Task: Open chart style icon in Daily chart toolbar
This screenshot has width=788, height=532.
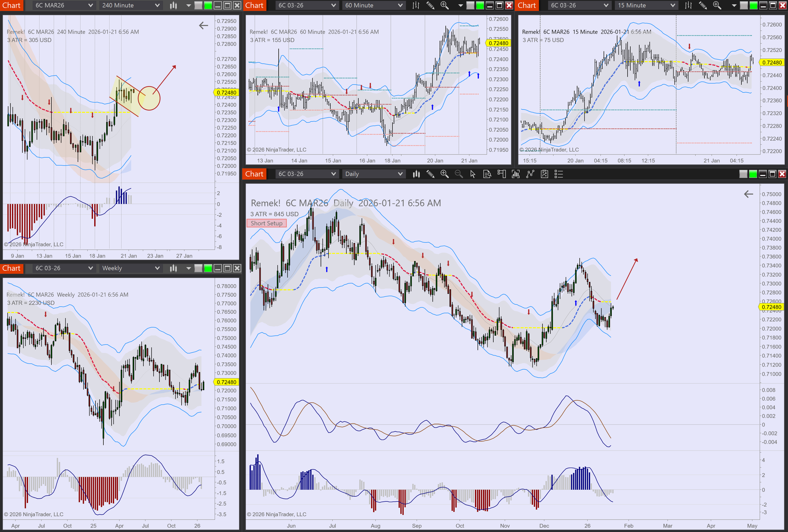Action: (x=416, y=174)
